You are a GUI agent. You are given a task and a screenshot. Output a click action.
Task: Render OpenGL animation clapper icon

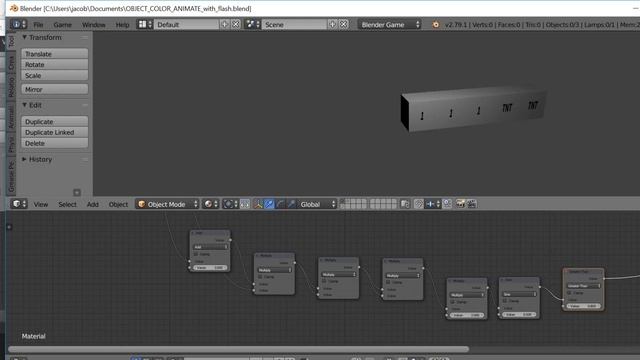[471, 204]
